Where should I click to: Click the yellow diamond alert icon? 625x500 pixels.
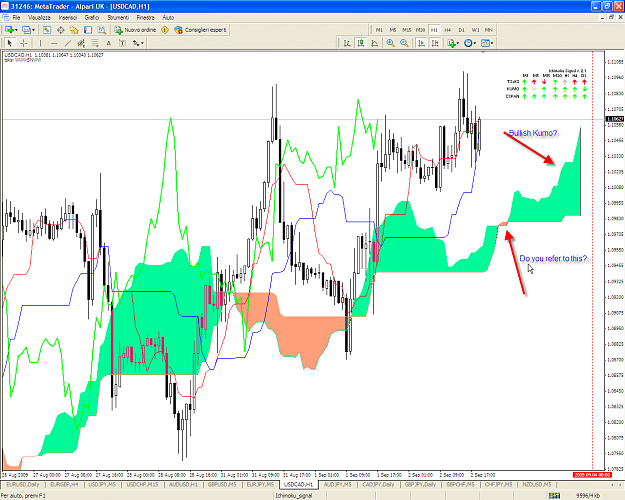coord(165,30)
